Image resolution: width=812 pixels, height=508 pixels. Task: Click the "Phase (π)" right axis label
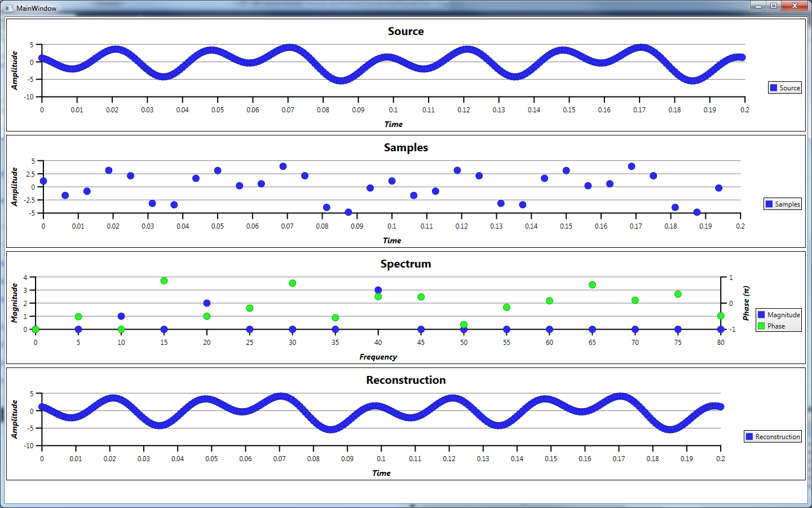click(x=746, y=303)
